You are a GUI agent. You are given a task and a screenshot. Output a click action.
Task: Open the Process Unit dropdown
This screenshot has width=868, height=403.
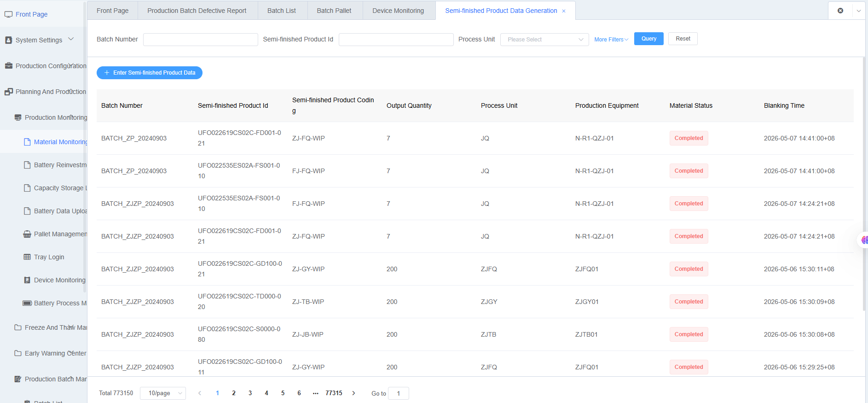(x=544, y=40)
